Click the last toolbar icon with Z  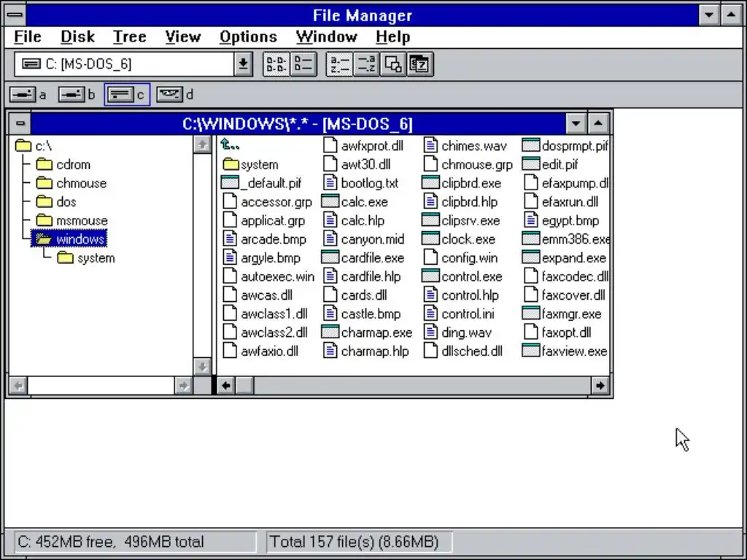point(419,64)
